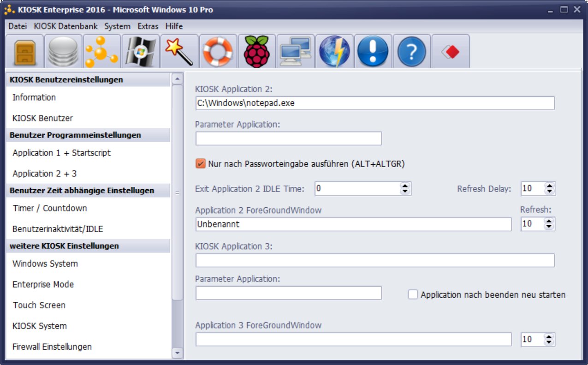Click the KIOSK Application 3 path field
The image size is (588, 365).
(375, 260)
